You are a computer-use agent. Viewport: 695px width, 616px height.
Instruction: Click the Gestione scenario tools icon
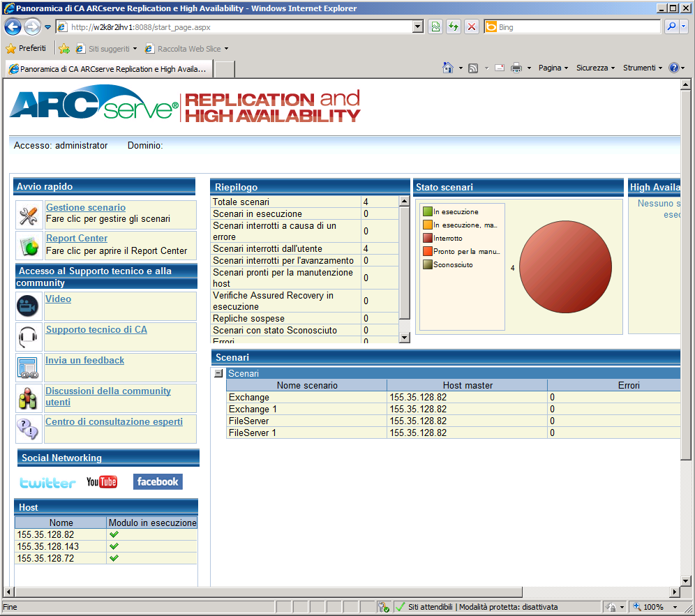tap(28, 216)
